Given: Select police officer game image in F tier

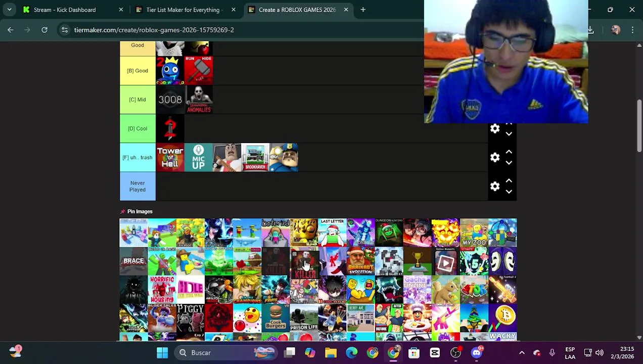Looking at the screenshot, I should 283,157.
